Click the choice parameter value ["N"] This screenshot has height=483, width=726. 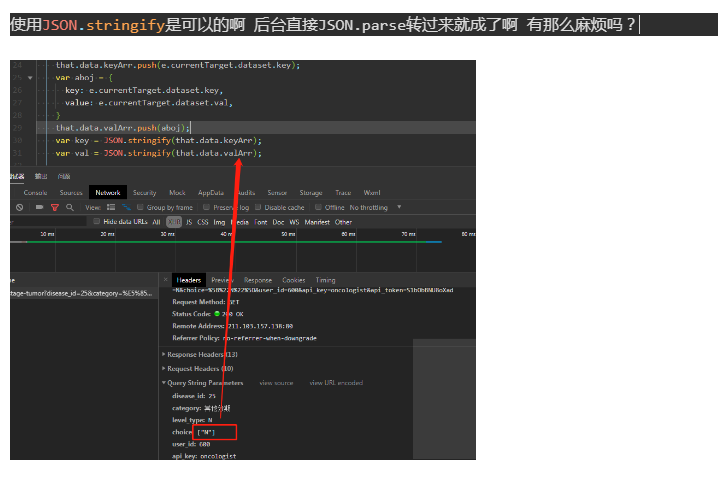(206, 432)
